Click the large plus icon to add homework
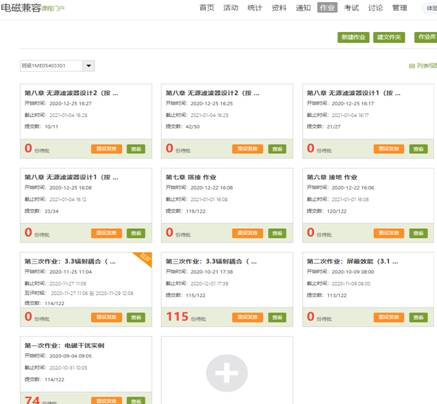Image resolution: width=437 pixels, height=404 pixels. (227, 373)
